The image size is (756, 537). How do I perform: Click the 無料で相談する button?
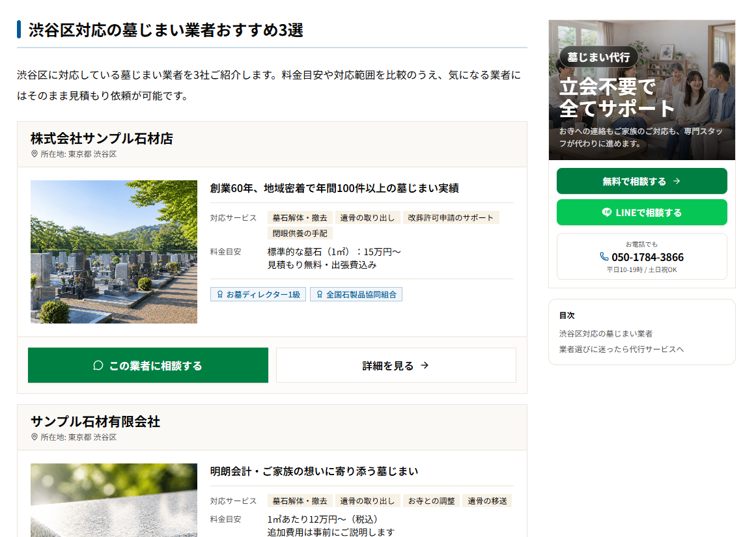pyautogui.click(x=642, y=181)
